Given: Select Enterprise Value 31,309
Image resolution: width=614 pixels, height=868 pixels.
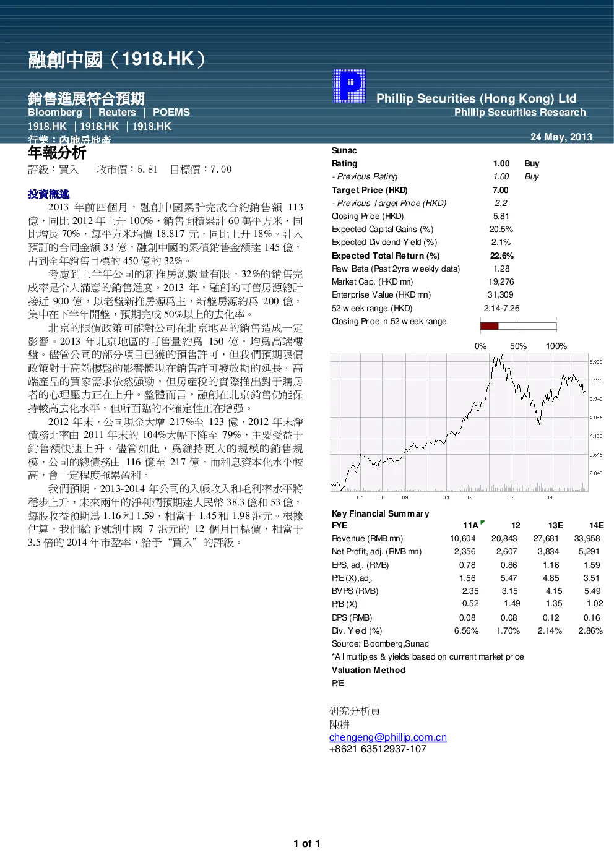Looking at the screenshot, I should [501, 295].
